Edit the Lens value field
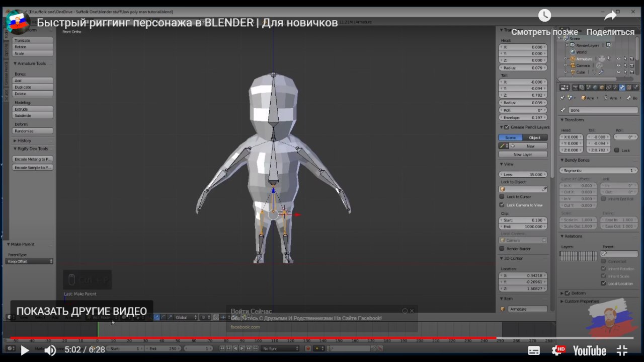This screenshot has height=362, width=644. point(523,174)
